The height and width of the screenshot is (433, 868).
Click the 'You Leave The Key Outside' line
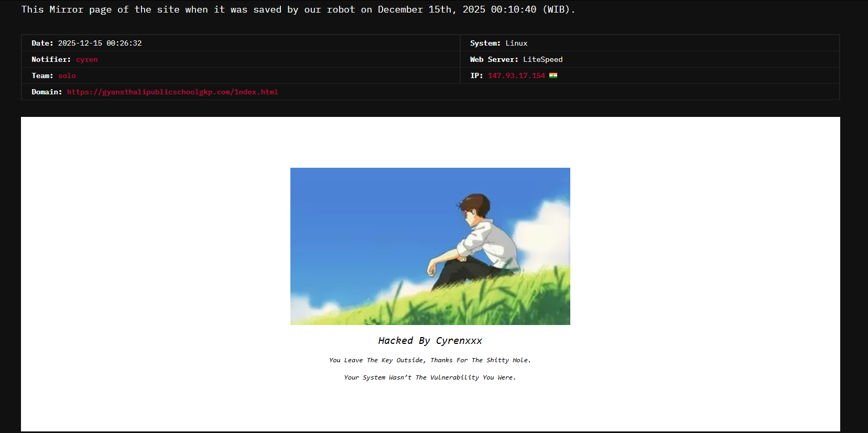click(x=430, y=360)
